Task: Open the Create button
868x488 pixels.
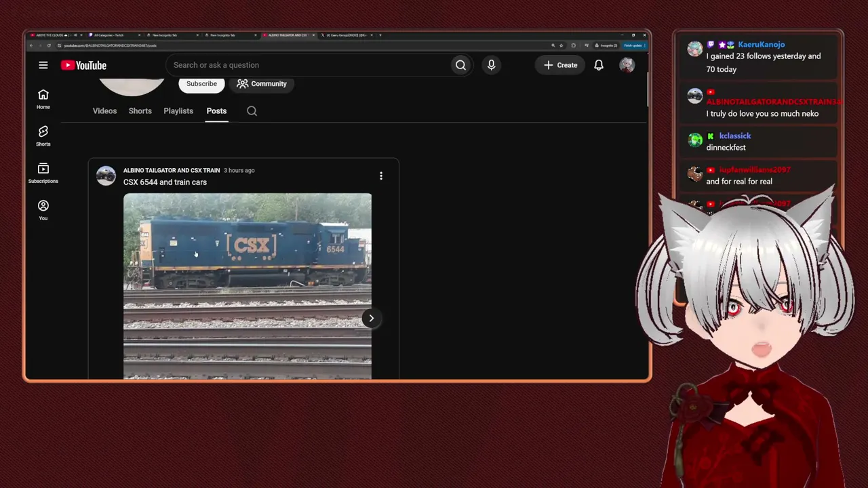Action: pos(560,65)
